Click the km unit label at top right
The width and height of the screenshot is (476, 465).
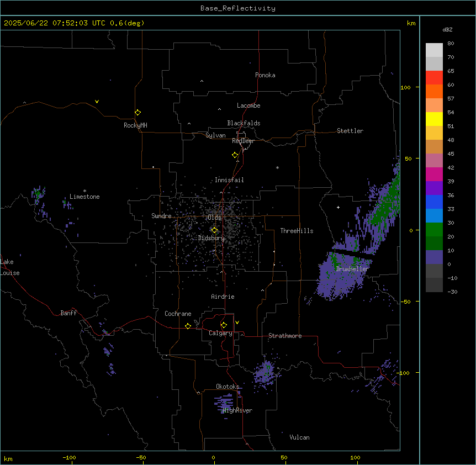[411, 23]
